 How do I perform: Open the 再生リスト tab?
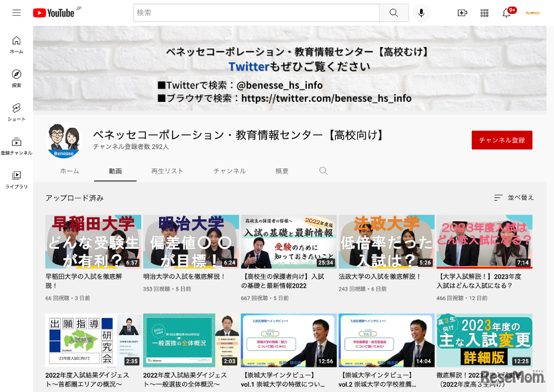tap(167, 171)
